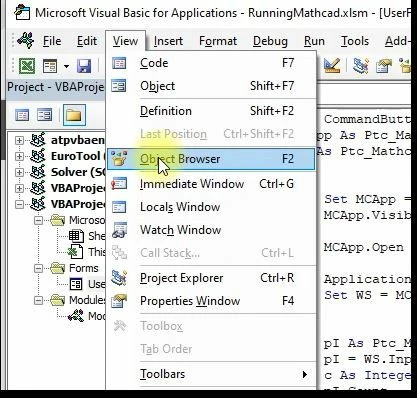Choose Definition from the View menu
This screenshot has height=398, width=417.
click(x=211, y=111)
